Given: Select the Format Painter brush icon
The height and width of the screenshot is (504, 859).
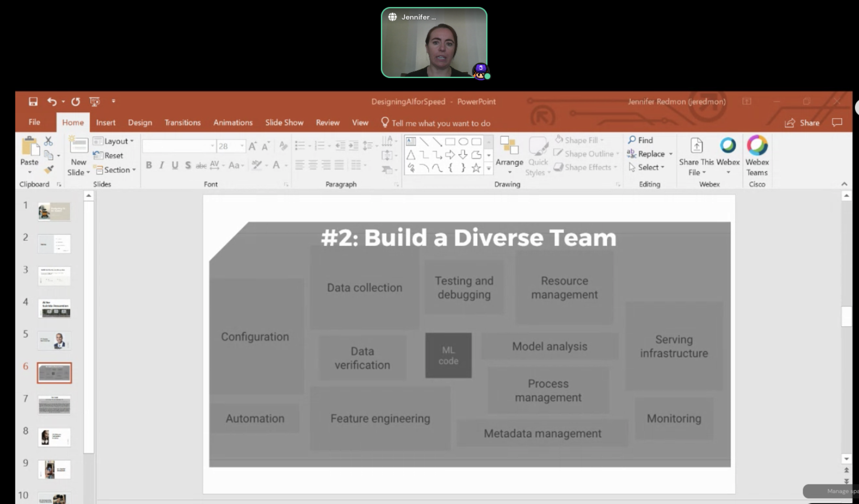Looking at the screenshot, I should 49,170.
